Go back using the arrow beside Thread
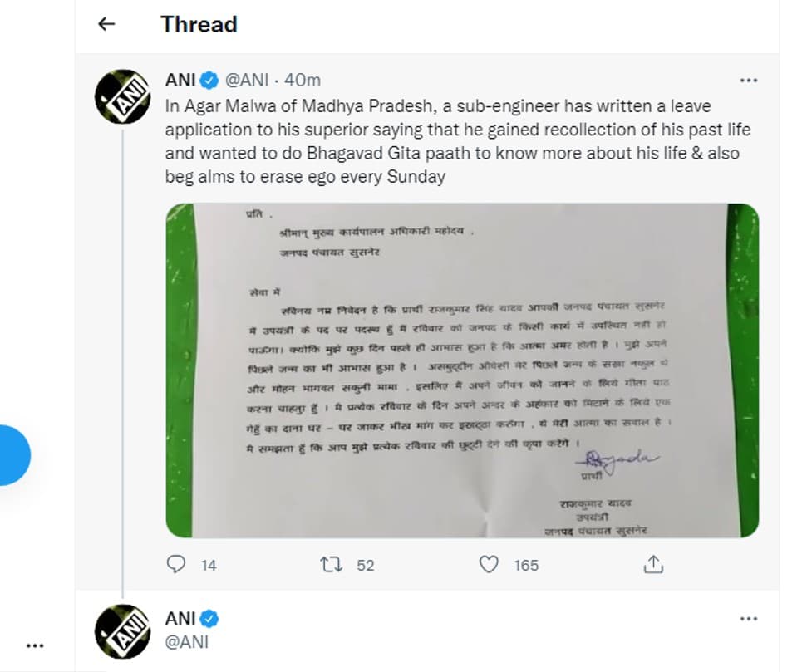The width and height of the screenshot is (802, 672). pos(106,25)
